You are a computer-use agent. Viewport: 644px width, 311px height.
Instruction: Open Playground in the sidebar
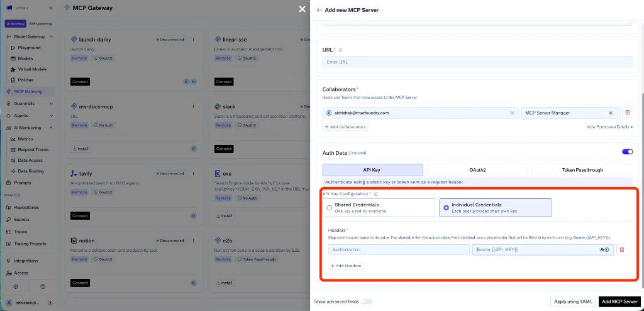(x=29, y=48)
